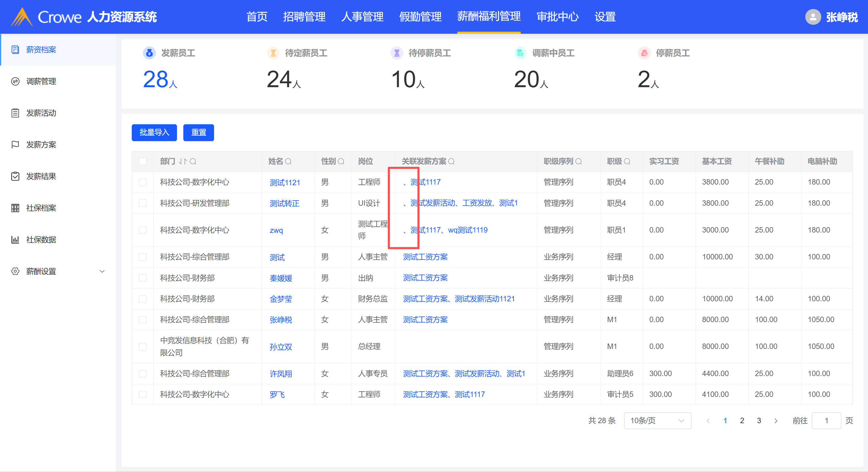Go to next page with right arrow
This screenshot has height=472, width=868.
tap(776, 421)
